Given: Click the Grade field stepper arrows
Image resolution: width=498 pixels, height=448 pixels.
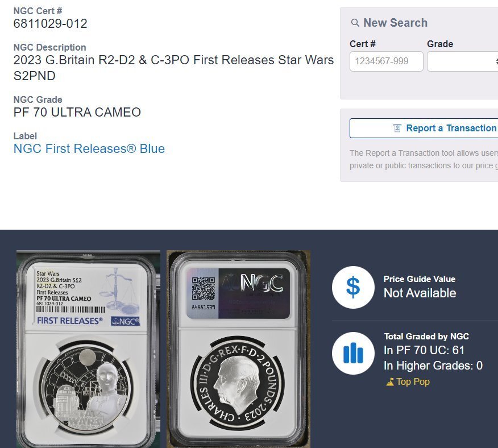Looking at the screenshot, I should tap(496, 61).
